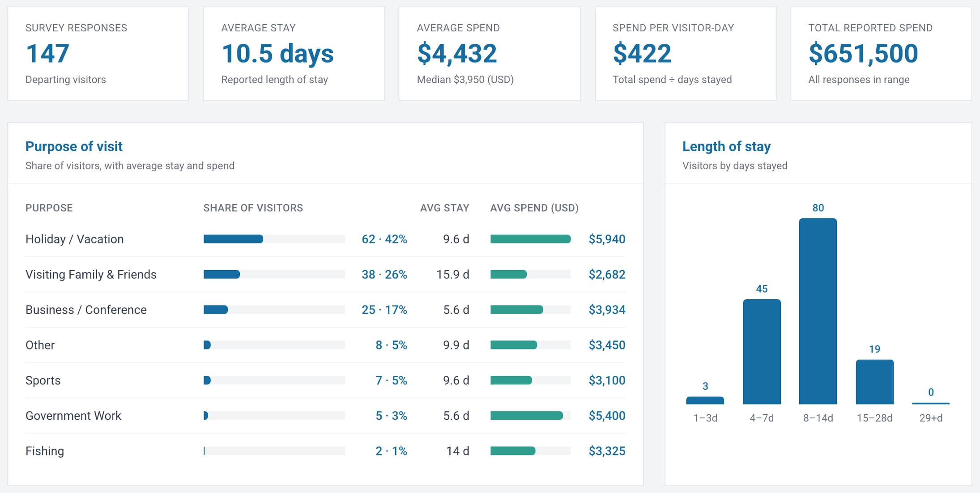Click the Survey Responses value 147
Viewport: 980px width, 493px height.
pos(47,54)
